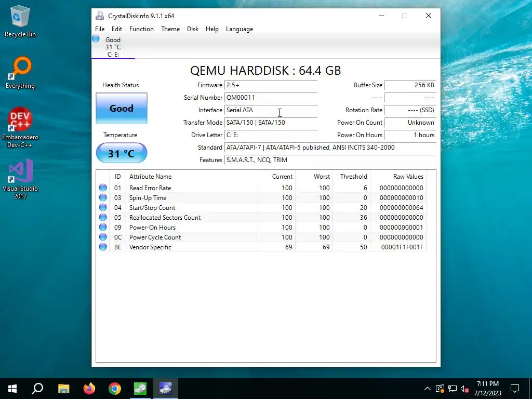Open the Theme menu
532x399 pixels.
coord(170,29)
